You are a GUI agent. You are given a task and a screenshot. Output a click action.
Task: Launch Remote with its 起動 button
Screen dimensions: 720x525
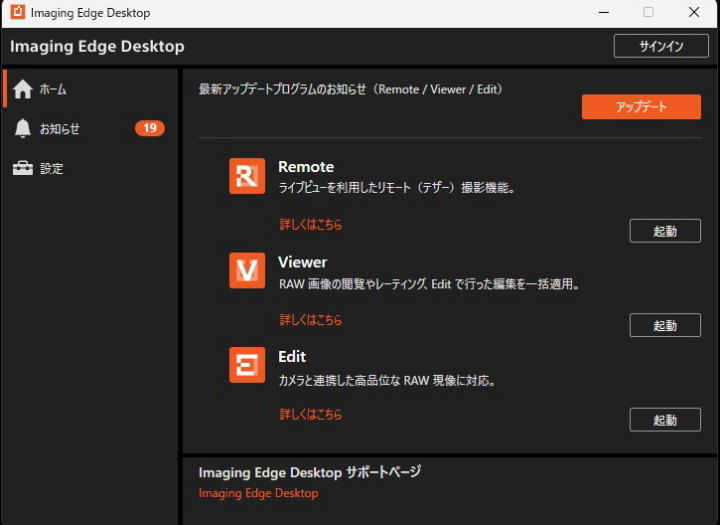pyautogui.click(x=665, y=231)
